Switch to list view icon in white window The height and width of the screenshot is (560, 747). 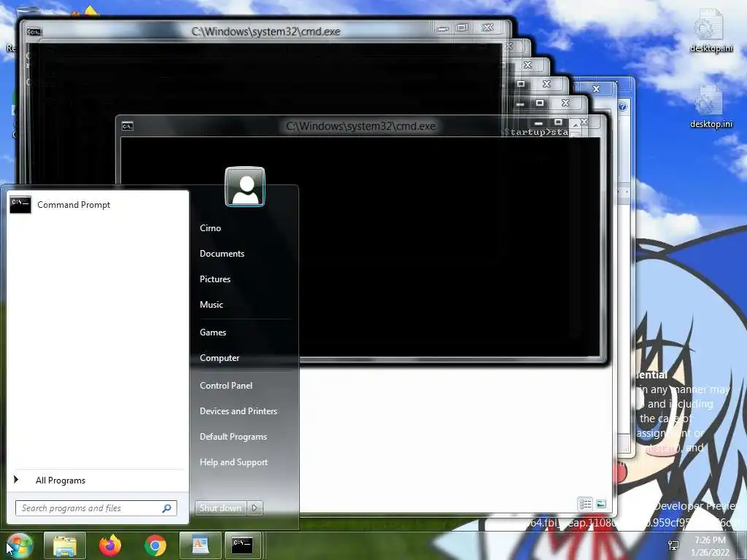point(585,504)
